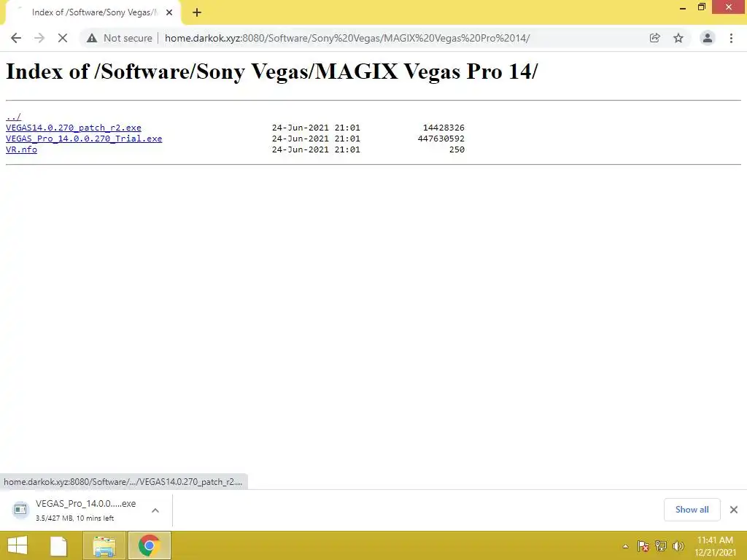Click the volume speaker tray icon
This screenshot has width=747, height=560.
[678, 546]
